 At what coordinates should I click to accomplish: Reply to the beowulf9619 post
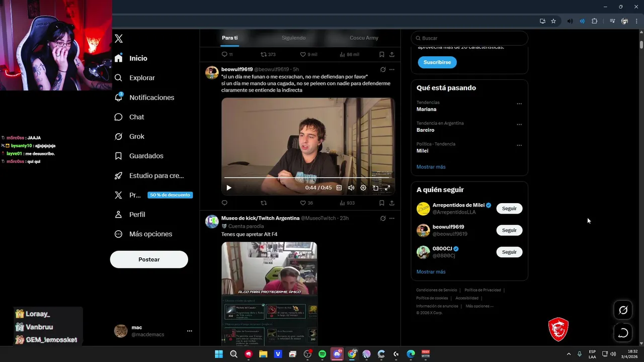click(224, 203)
